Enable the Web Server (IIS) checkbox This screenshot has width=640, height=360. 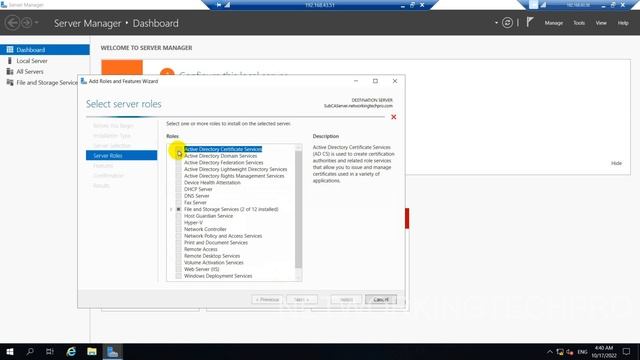tap(179, 269)
